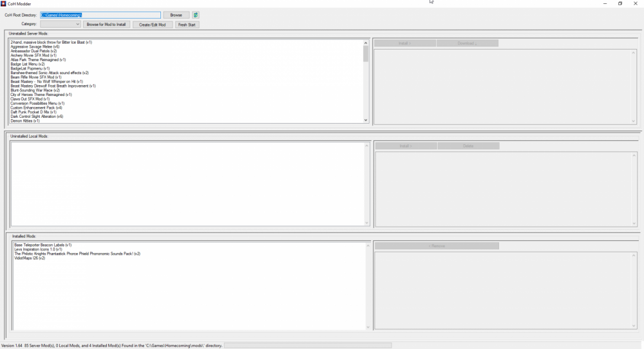Click the CoH Modder title bar icon
Viewport: 644px width, 349px height.
4,4
